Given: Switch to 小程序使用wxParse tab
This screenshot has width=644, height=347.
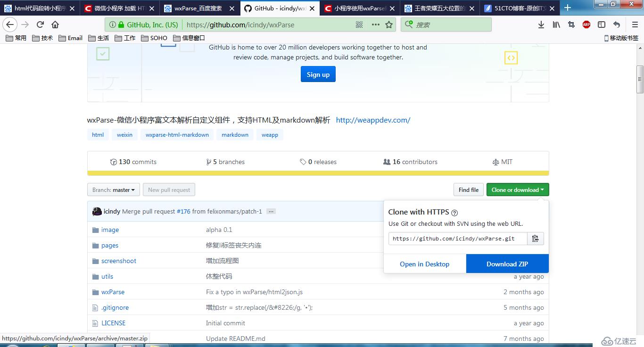Looking at the screenshot, I should pos(360,8).
